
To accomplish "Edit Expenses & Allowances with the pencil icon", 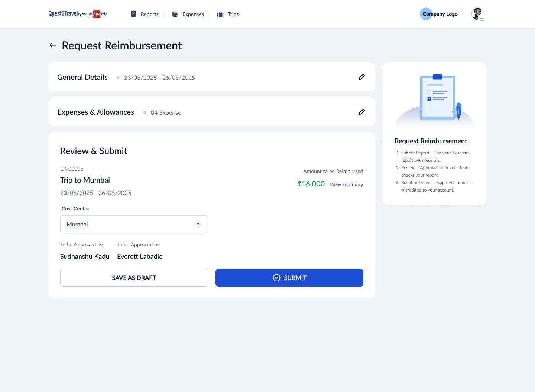I will tap(361, 112).
